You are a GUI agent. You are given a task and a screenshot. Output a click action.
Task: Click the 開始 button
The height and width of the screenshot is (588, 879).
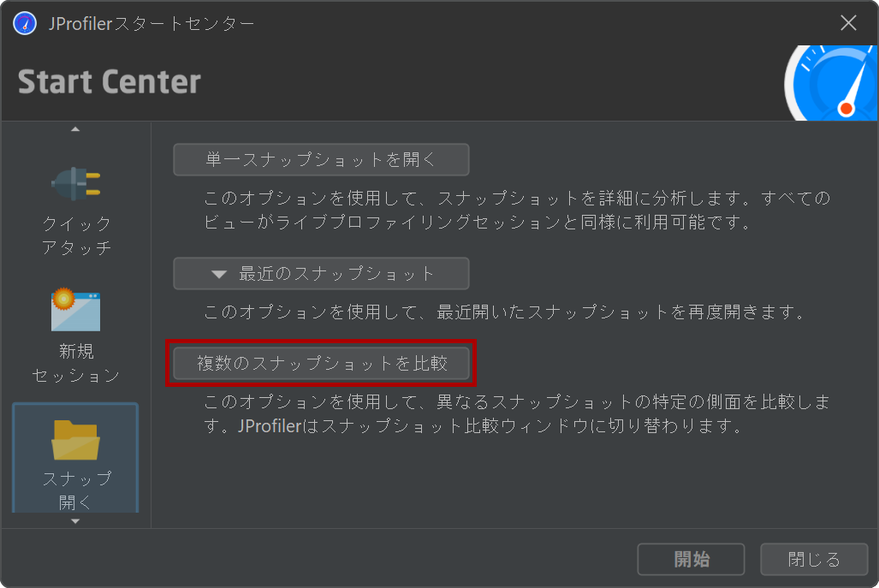click(691, 559)
